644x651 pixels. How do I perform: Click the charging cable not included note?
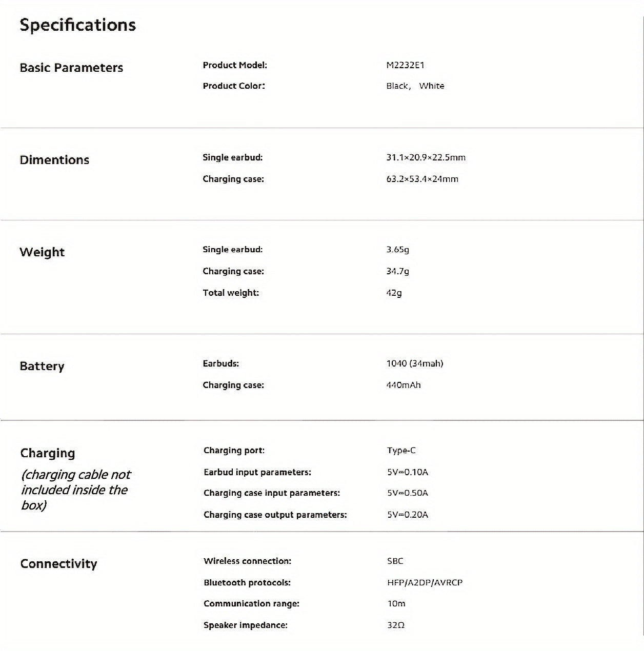pyautogui.click(x=75, y=490)
